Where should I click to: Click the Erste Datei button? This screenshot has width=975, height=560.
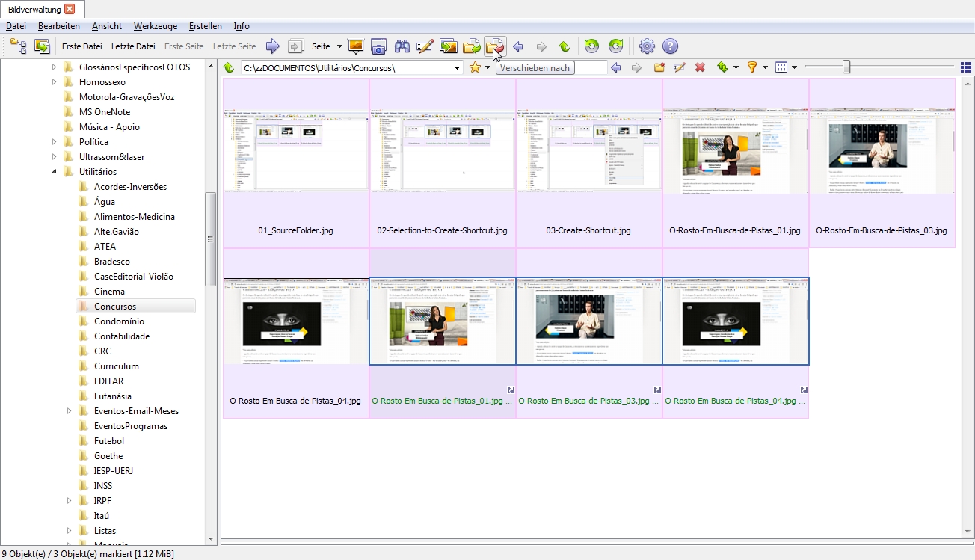point(82,46)
